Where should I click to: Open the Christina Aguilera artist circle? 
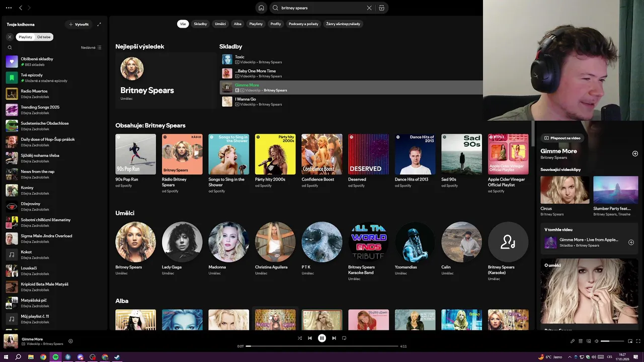(275, 242)
